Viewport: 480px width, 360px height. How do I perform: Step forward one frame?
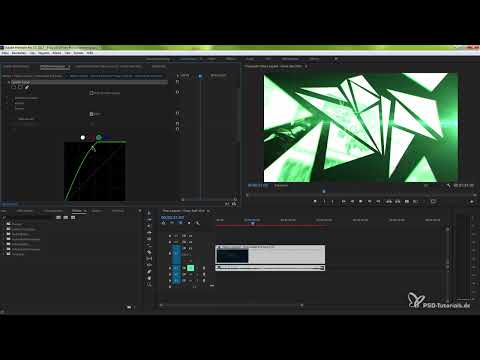click(x=369, y=201)
